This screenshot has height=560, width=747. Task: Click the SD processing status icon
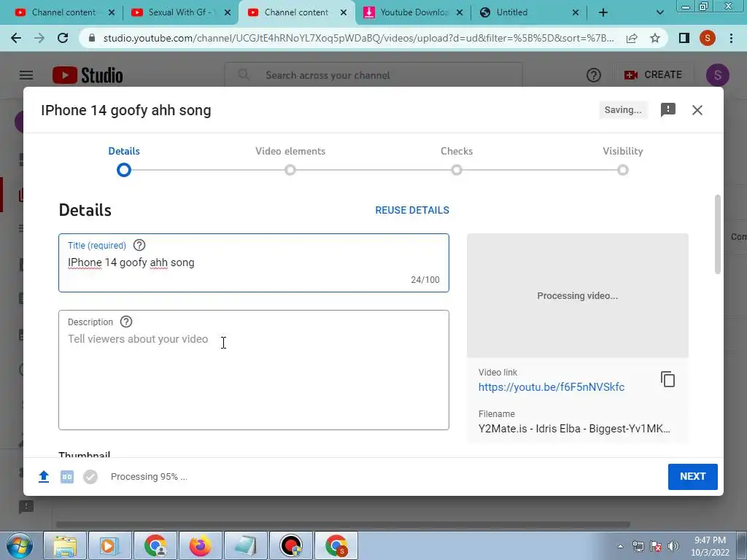[67, 477]
